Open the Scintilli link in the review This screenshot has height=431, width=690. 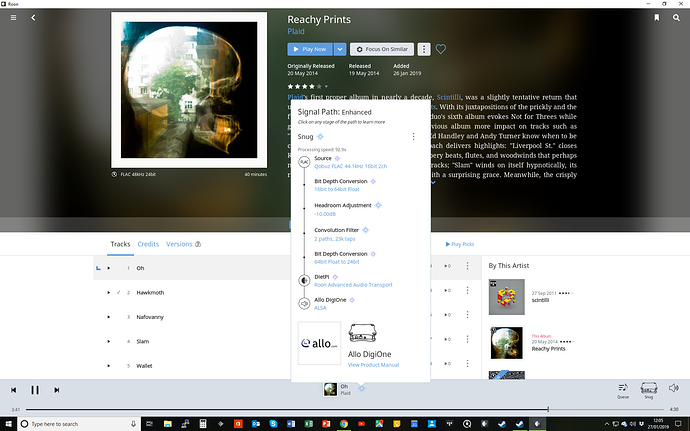coord(449,97)
